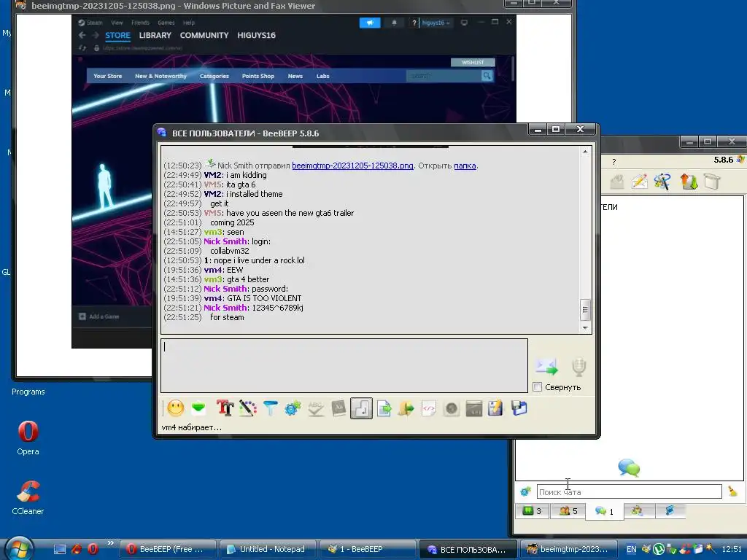Open chat settings blue gears icon
The width and height of the screenshot is (747, 560).
click(293, 408)
